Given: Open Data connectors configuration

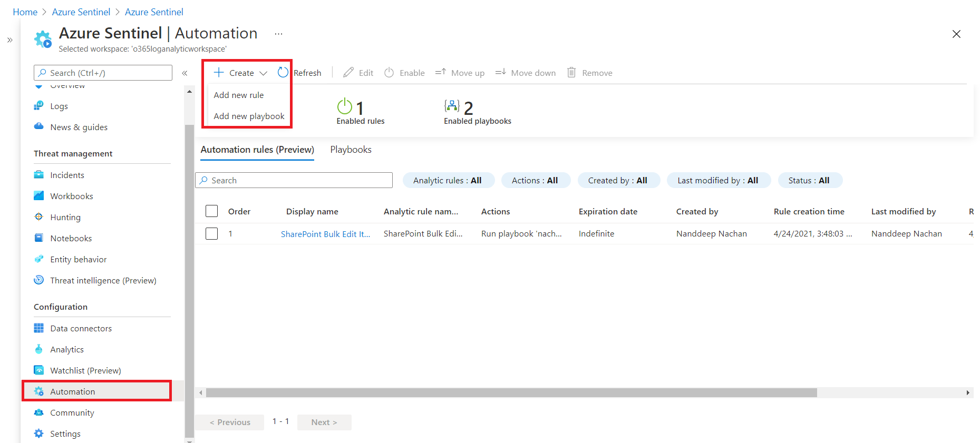Looking at the screenshot, I should [81, 328].
